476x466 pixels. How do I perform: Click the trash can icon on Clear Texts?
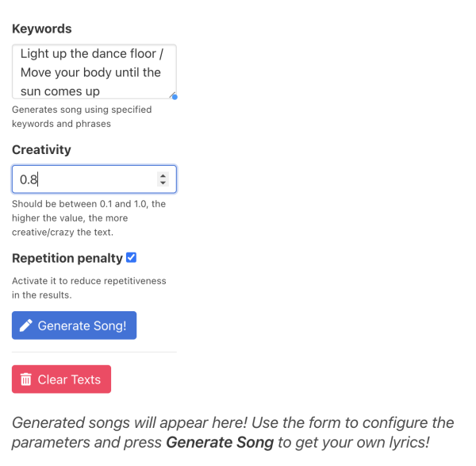pyautogui.click(x=26, y=379)
